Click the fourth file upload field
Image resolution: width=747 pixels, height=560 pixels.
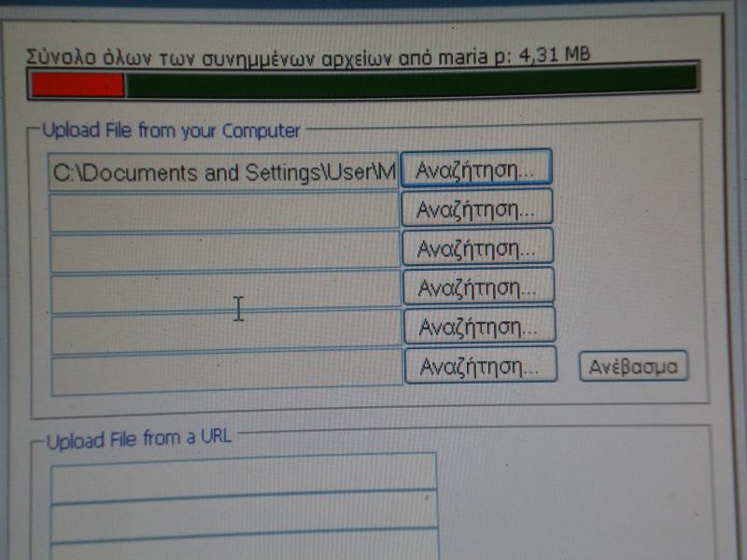point(226,293)
